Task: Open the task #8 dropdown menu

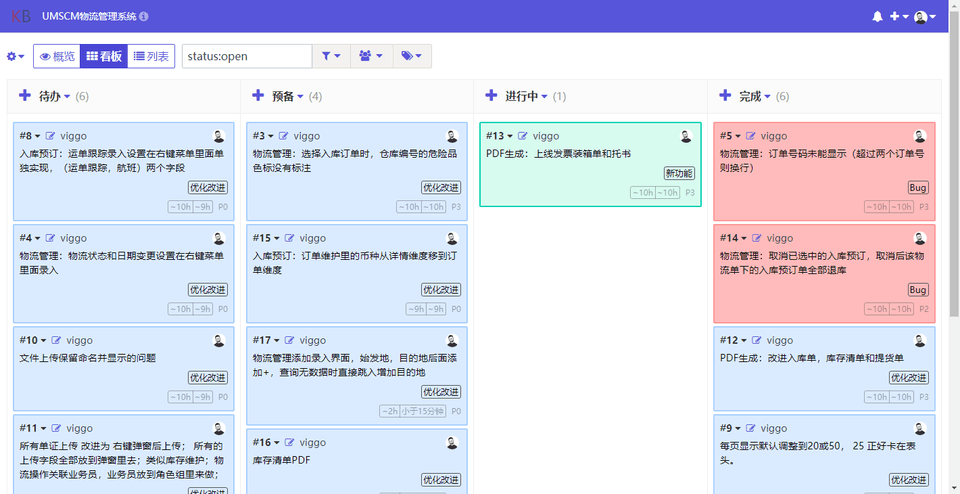Action: (x=30, y=136)
